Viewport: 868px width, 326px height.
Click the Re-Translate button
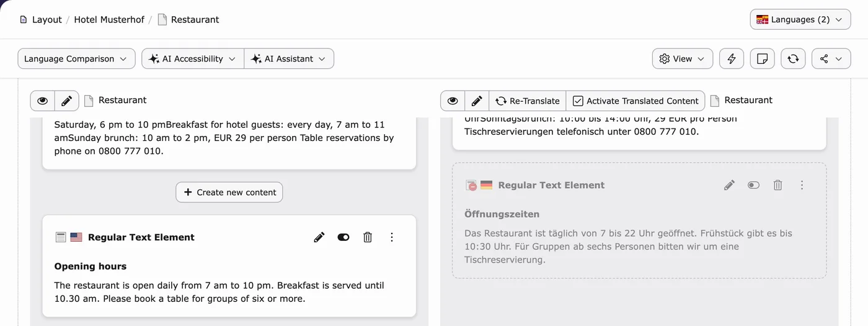tap(528, 101)
